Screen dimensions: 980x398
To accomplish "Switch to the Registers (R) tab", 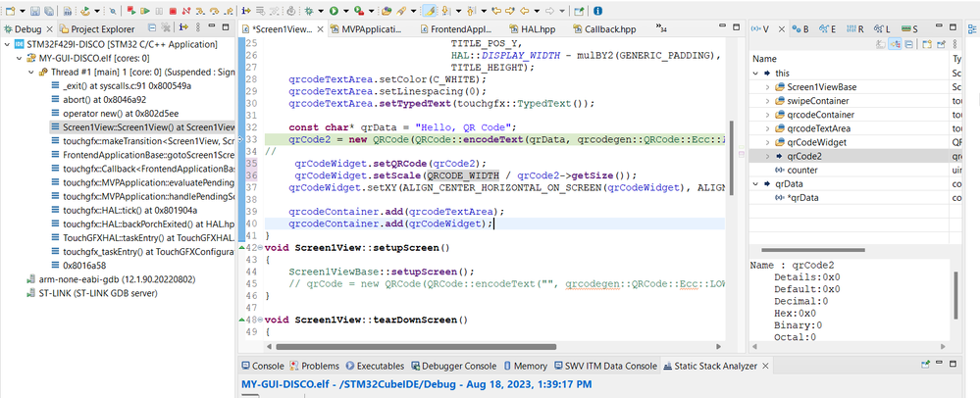I will (x=855, y=28).
